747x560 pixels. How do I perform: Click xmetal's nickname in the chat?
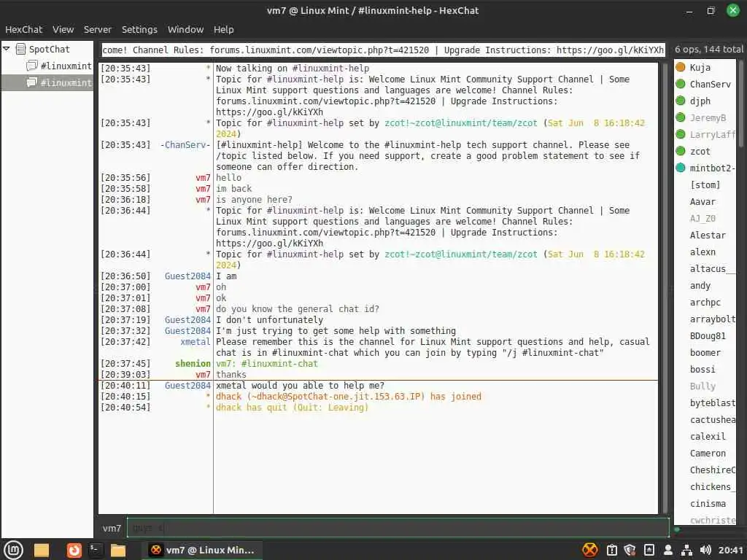coord(195,341)
